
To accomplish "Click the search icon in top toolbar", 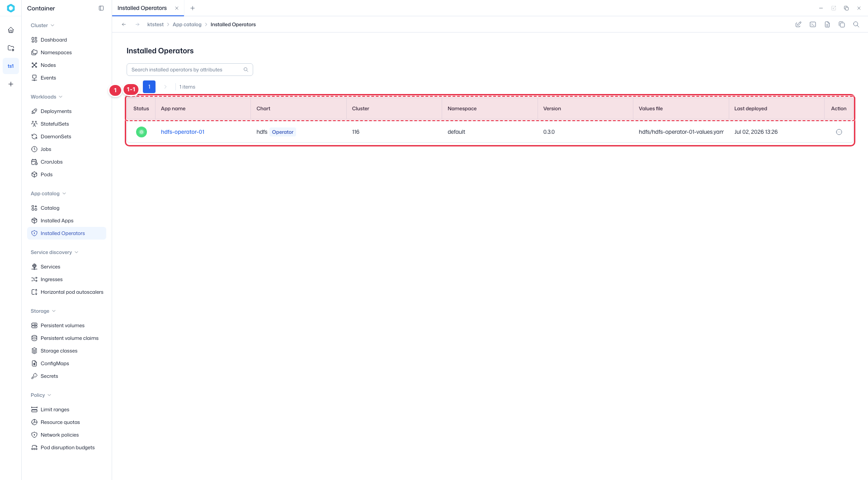I will (x=856, y=24).
